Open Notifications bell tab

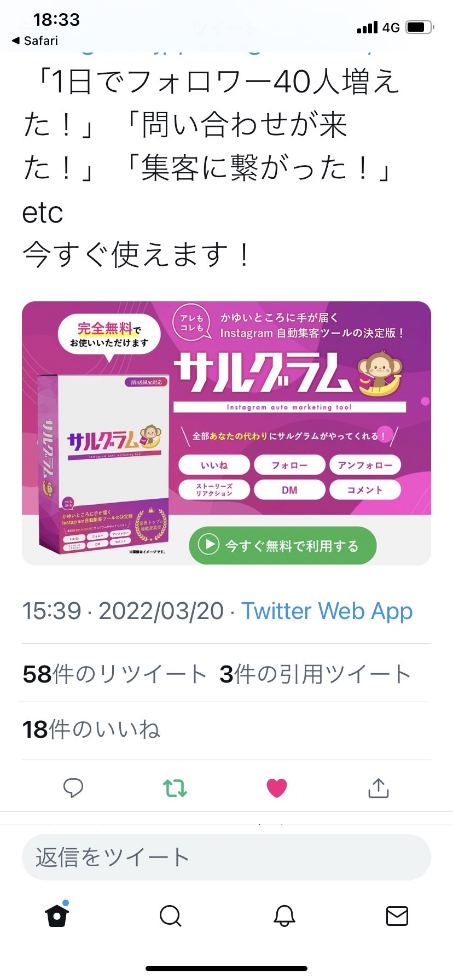pos(284,915)
